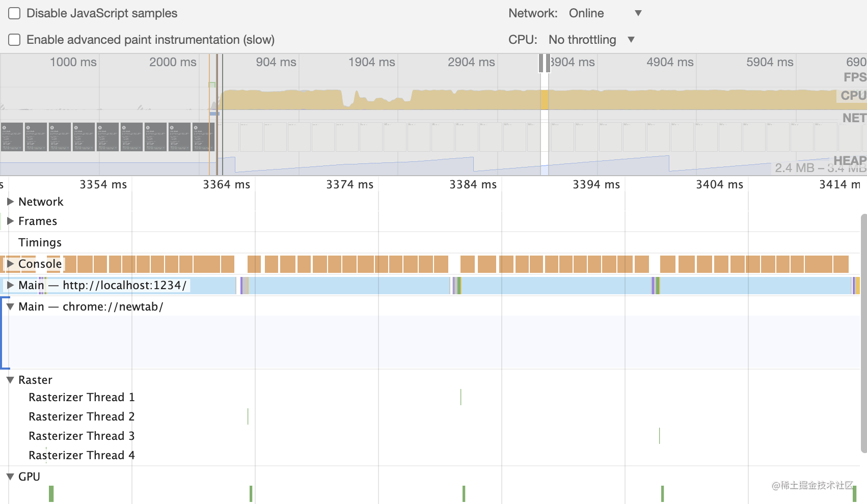This screenshot has height=504, width=867.
Task: Expand the Frames track
Action: point(10,221)
